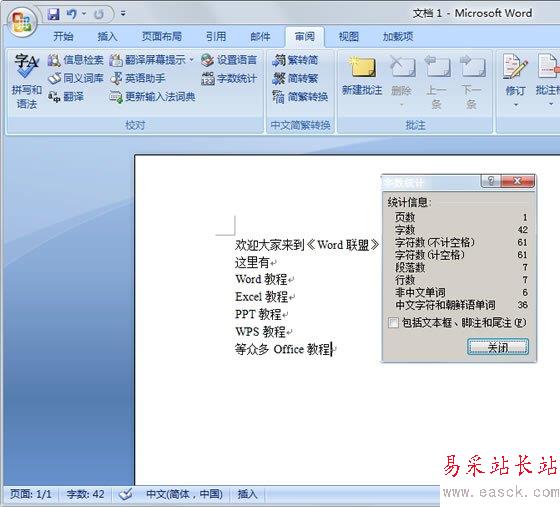This screenshot has height=507, width=560.
Task: Convert text with 繁转简
Action: point(295,60)
